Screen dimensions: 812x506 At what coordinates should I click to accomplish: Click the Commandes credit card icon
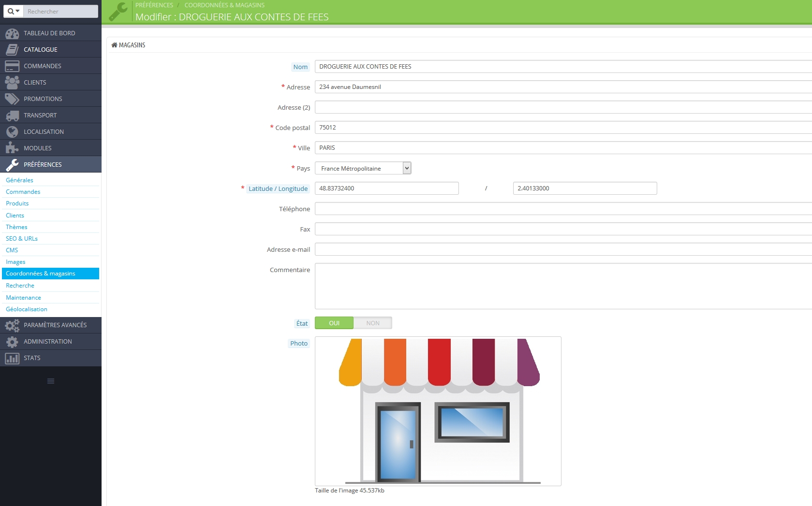click(x=12, y=66)
